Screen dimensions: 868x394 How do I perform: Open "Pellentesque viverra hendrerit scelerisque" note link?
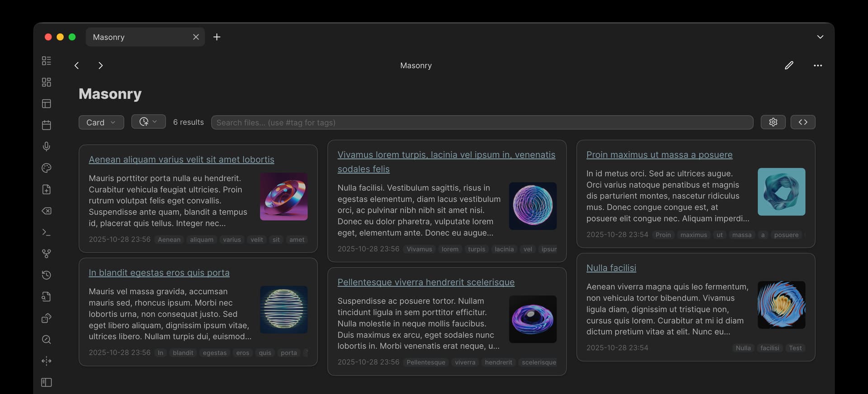[426, 282]
